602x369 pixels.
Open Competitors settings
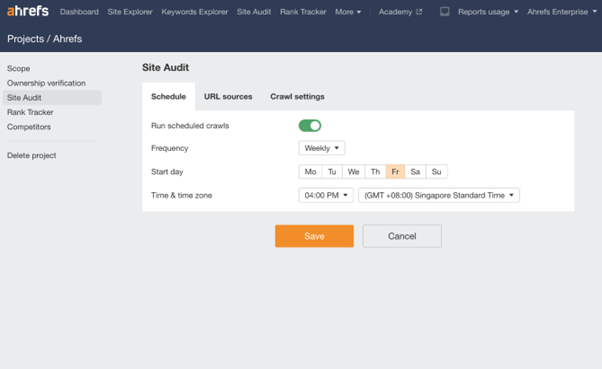(29, 127)
